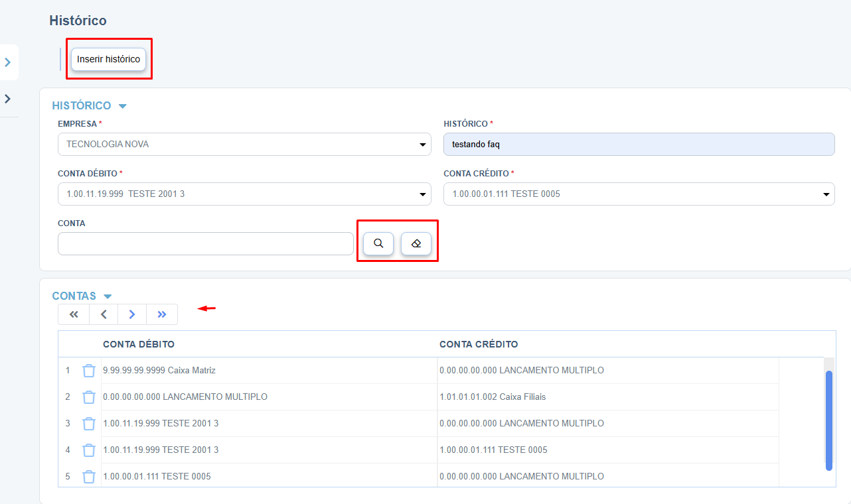Viewport: 851px width, 504px height.
Task: Go to next page of Contas
Action: [x=132, y=314]
